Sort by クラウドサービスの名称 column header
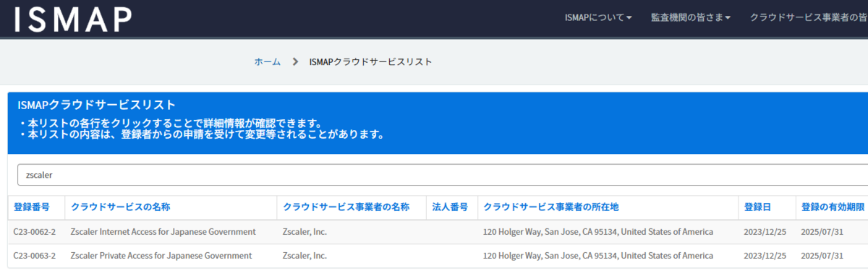This screenshot has height=276, width=868. coord(121,207)
